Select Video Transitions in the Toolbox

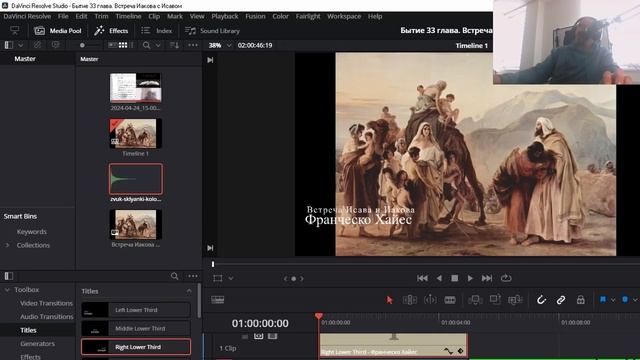(x=46, y=303)
